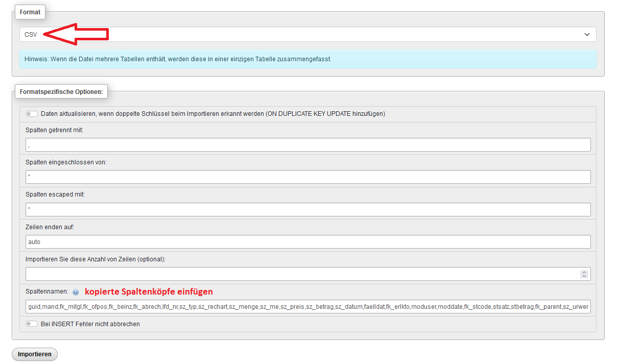Click the Spaltennamen help icon
The height and width of the screenshot is (364, 618).
76,293
